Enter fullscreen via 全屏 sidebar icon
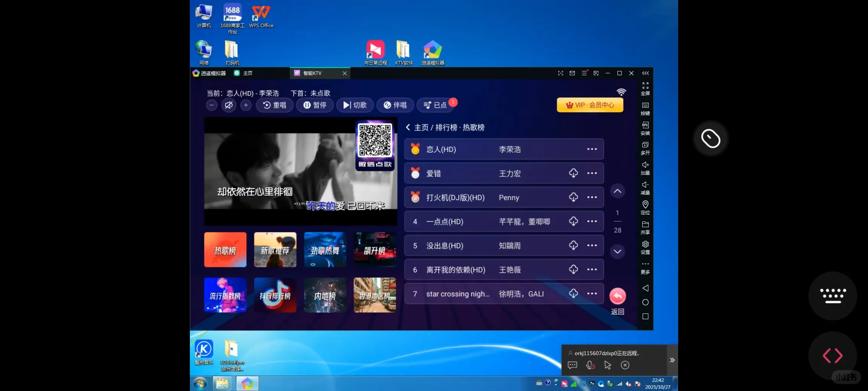 pyautogui.click(x=645, y=89)
